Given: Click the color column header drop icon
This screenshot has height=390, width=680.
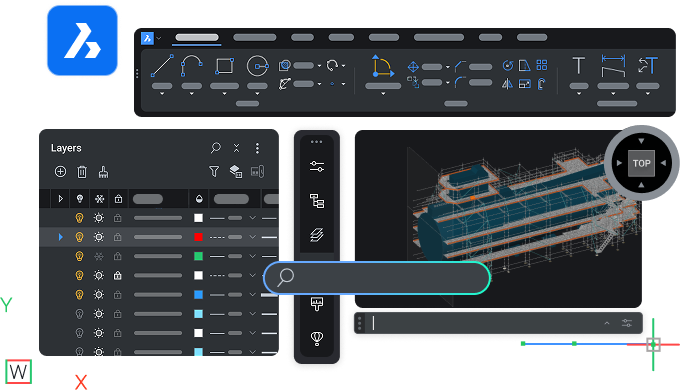Looking at the screenshot, I should [x=199, y=199].
